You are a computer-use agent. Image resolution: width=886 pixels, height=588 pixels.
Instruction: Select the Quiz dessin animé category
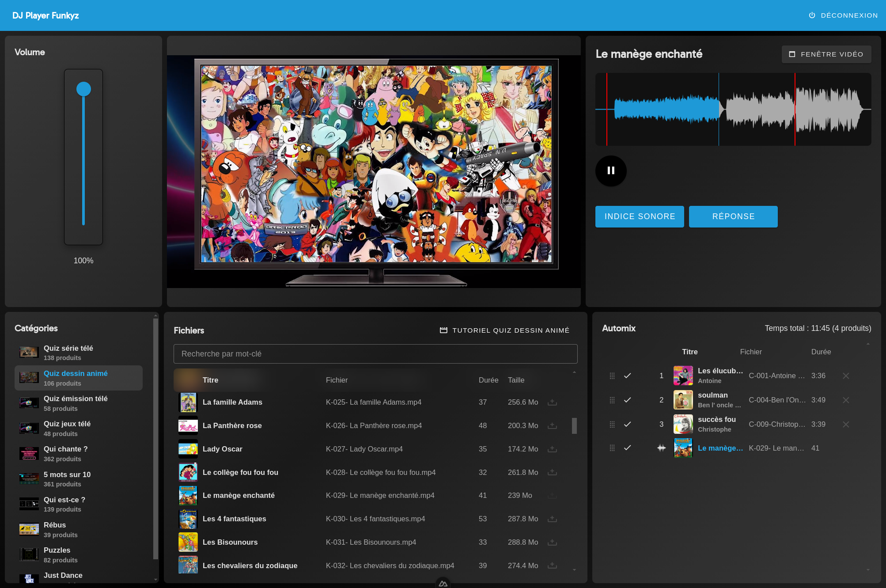tap(79, 378)
